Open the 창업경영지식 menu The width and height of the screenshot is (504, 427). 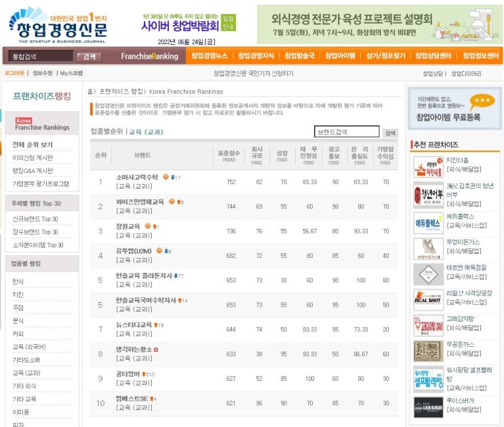256,56
